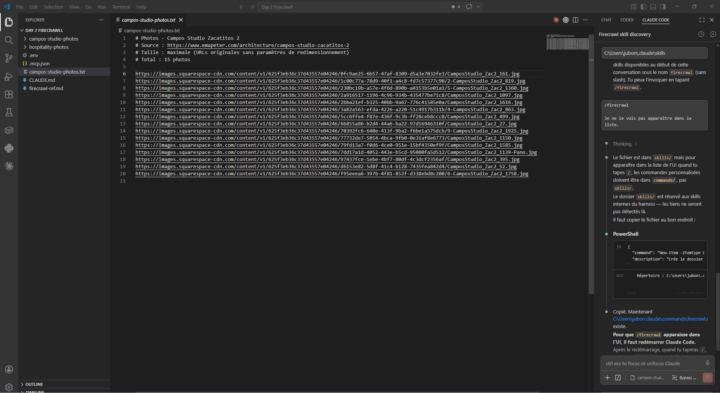Expand the Thinking disclosure in Claude chat
720x393 pixels.
(624, 144)
